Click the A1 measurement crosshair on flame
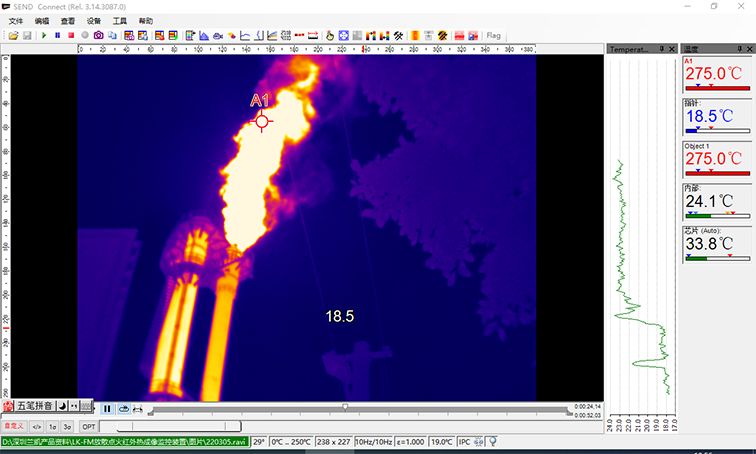The height and width of the screenshot is (454, 756). coord(262,121)
